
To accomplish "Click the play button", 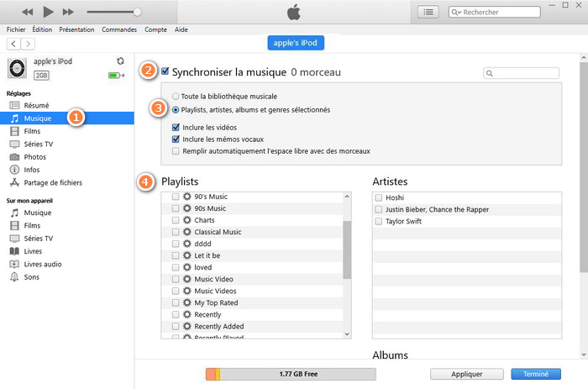I will coord(48,12).
